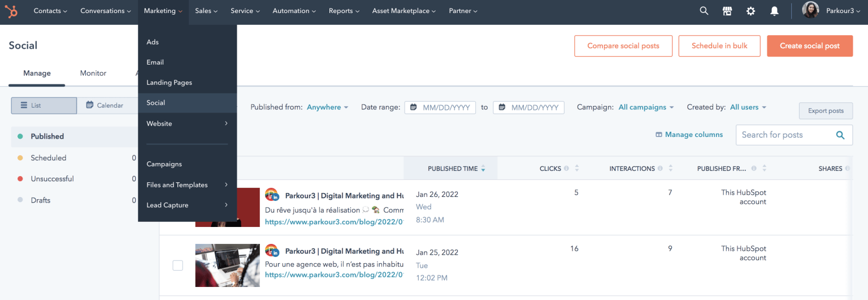Sort by the Clicks column arrows
The height and width of the screenshot is (300, 868).
point(577,169)
